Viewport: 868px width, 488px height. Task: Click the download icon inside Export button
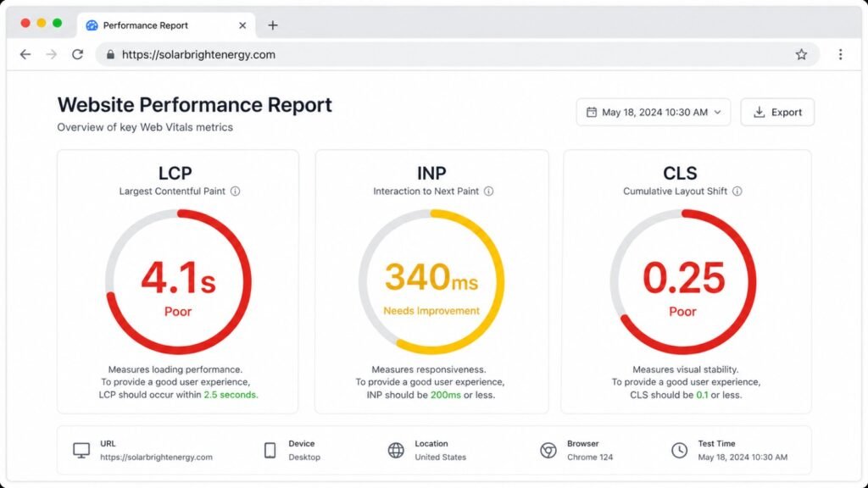[759, 113]
